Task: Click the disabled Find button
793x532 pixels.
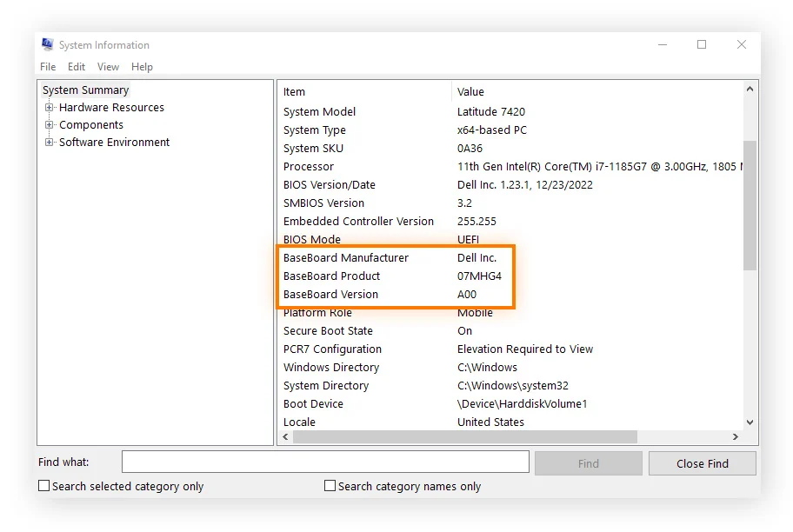Action: [588, 462]
